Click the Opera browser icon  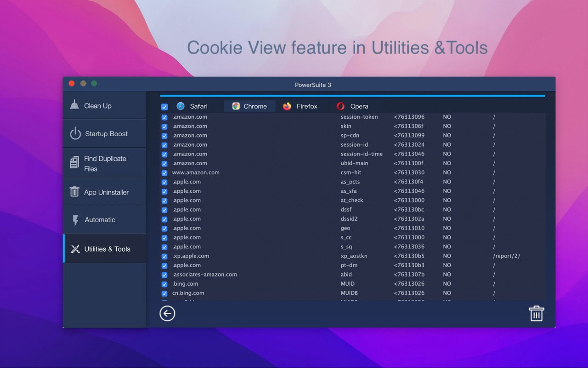coord(340,106)
